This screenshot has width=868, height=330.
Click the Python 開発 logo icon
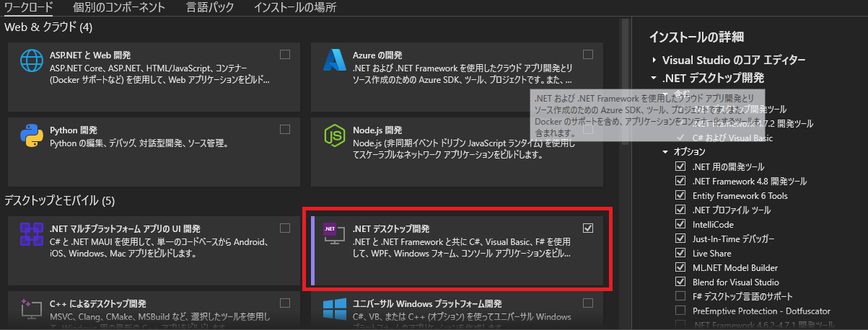pos(32,136)
